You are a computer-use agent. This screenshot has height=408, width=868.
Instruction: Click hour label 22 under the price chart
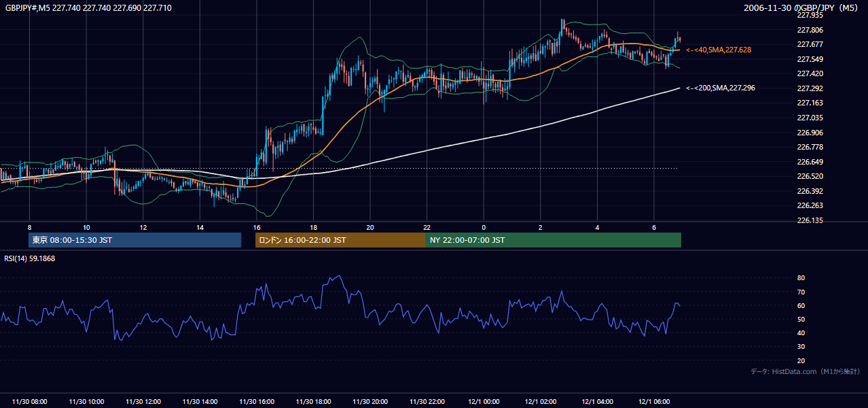(427, 227)
